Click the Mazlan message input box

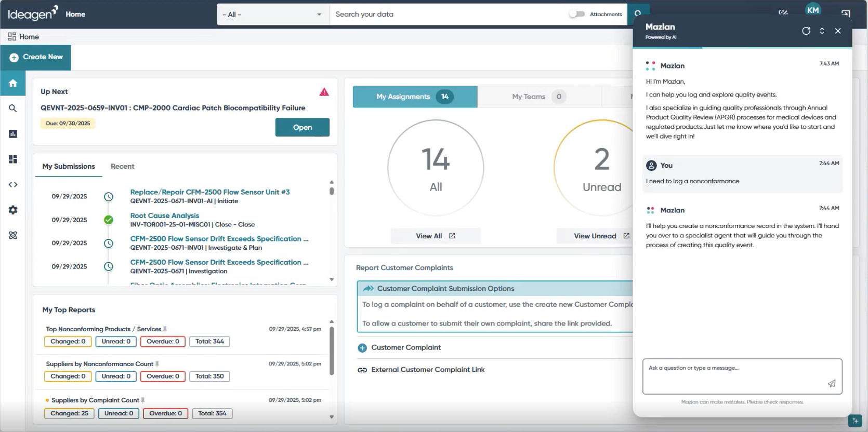click(742, 376)
